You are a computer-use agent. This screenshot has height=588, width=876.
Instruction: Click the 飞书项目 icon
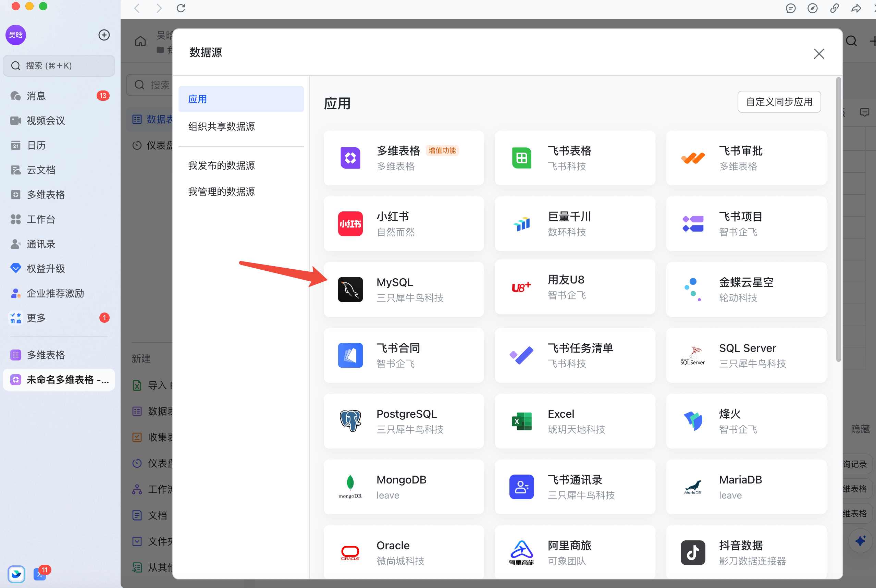pyautogui.click(x=693, y=224)
